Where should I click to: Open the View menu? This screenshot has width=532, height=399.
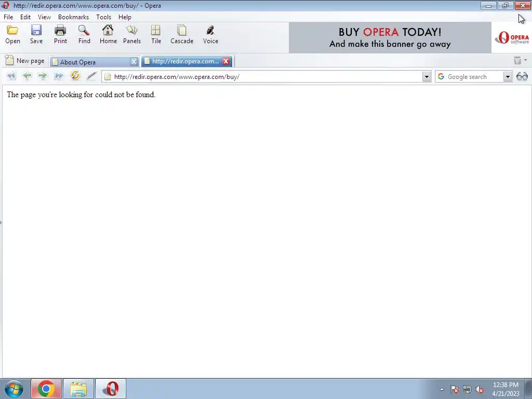45,17
